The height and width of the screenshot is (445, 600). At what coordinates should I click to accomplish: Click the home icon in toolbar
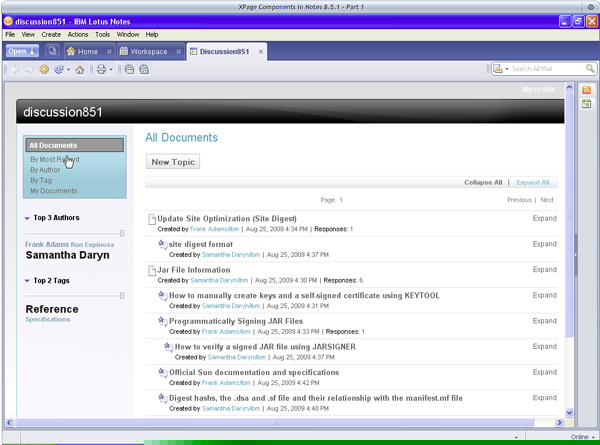pyautogui.click(x=80, y=69)
